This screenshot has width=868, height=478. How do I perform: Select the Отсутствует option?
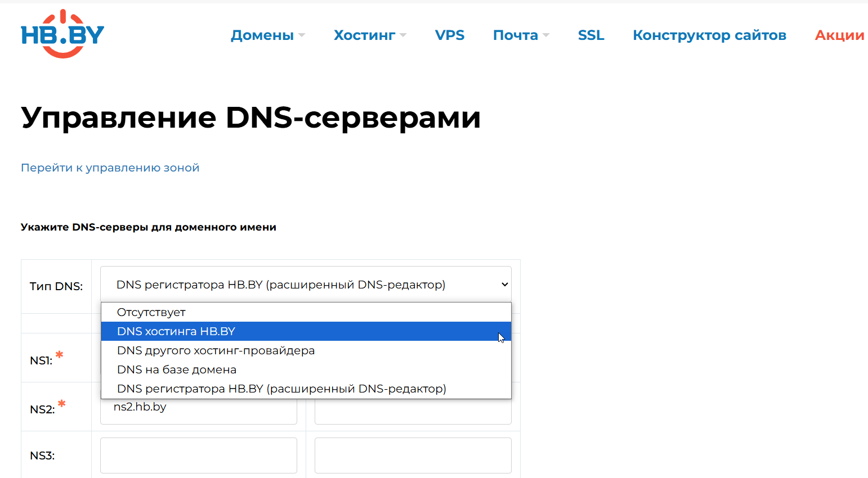point(151,312)
